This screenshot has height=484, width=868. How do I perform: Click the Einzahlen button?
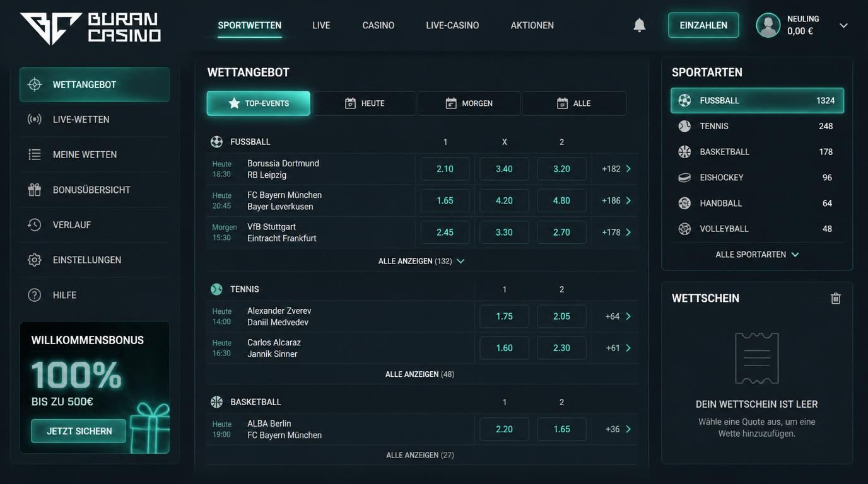tap(703, 25)
